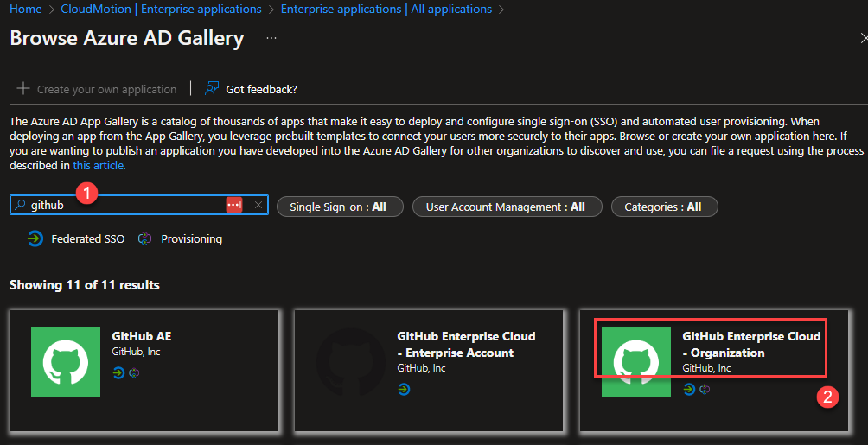Click the red password manager icon in search box
This screenshot has width=868, height=445.
(234, 205)
